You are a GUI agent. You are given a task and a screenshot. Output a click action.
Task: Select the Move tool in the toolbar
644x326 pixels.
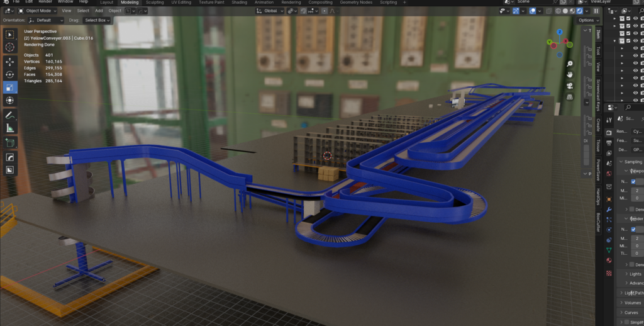10,62
